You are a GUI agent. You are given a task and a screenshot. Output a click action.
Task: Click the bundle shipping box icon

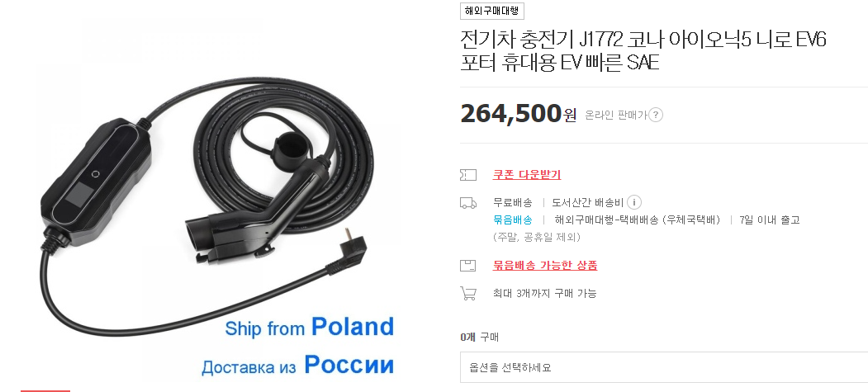467,266
